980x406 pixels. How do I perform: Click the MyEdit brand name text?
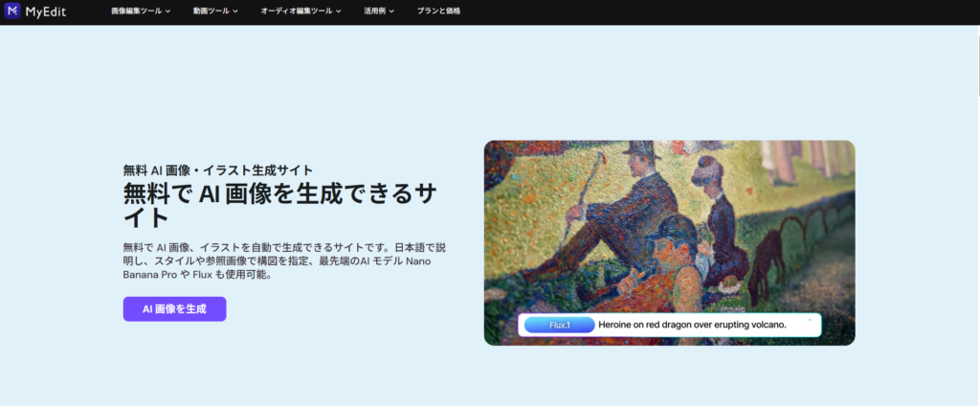tap(46, 11)
